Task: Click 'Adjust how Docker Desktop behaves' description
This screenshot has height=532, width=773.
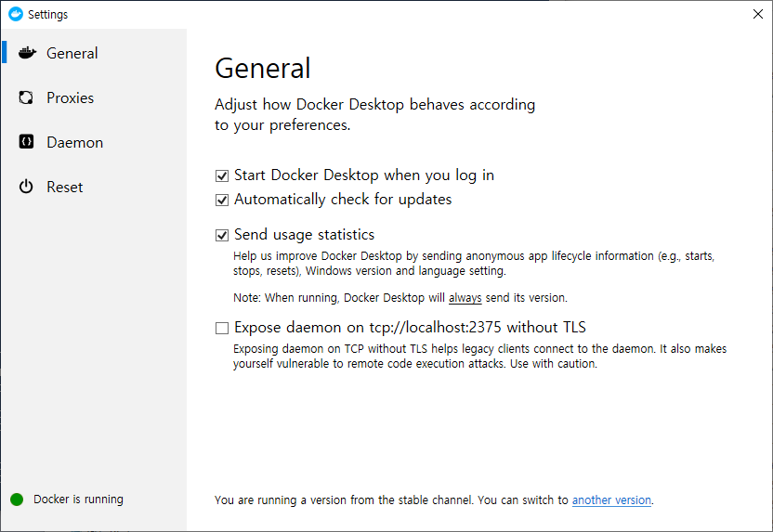Action: coord(374,115)
